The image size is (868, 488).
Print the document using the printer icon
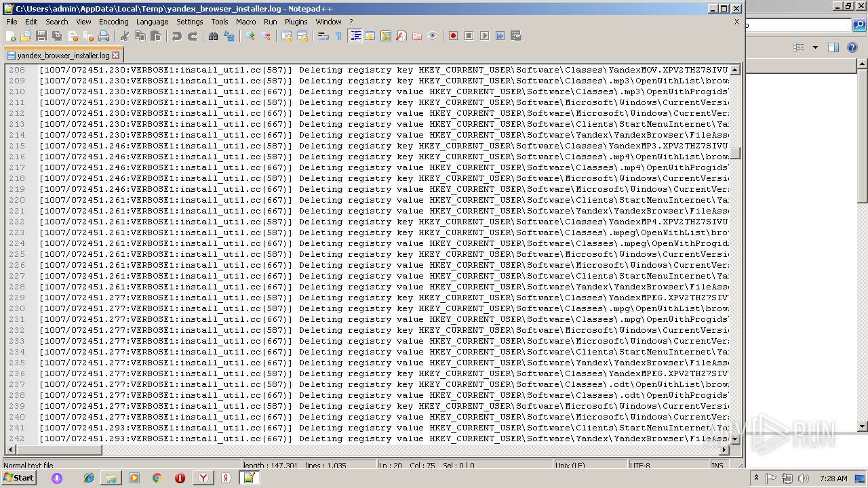click(x=104, y=36)
